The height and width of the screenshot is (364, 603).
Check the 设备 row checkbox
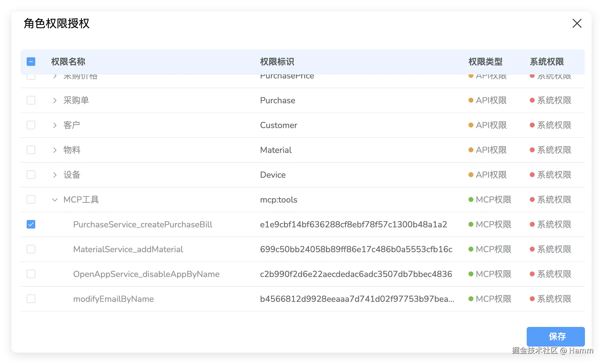point(31,175)
